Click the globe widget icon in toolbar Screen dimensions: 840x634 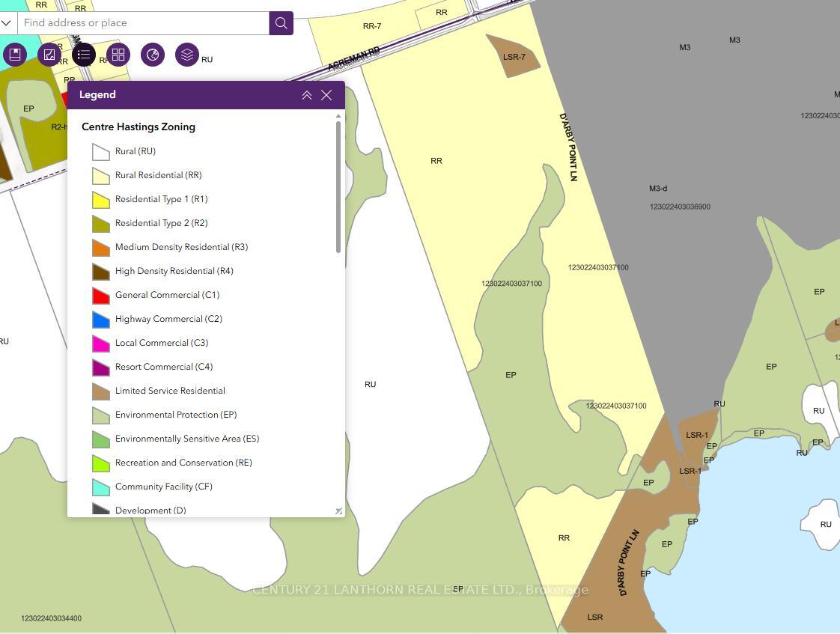click(x=153, y=55)
